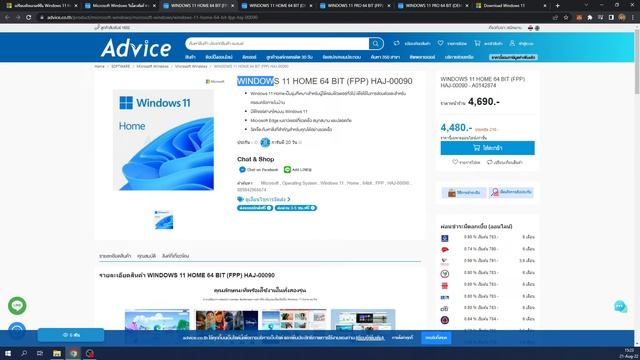Click the large Windows 11 Home product image
The width and height of the screenshot is (640, 360).
tap(163, 140)
